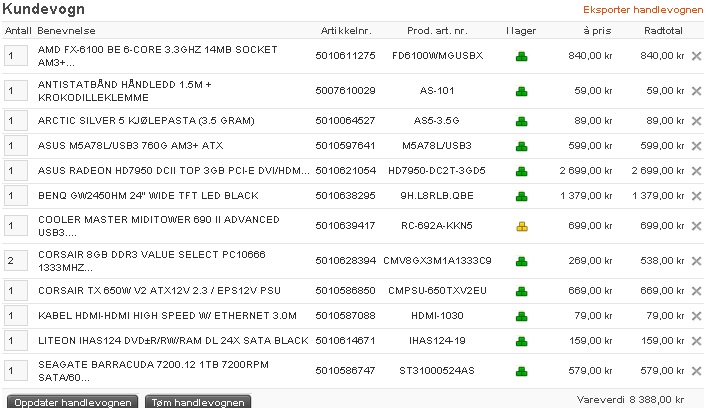The height and width of the screenshot is (408, 711).
Task: Open BenQ GW2450HM 24" Wide TFT product name
Action: (148, 195)
